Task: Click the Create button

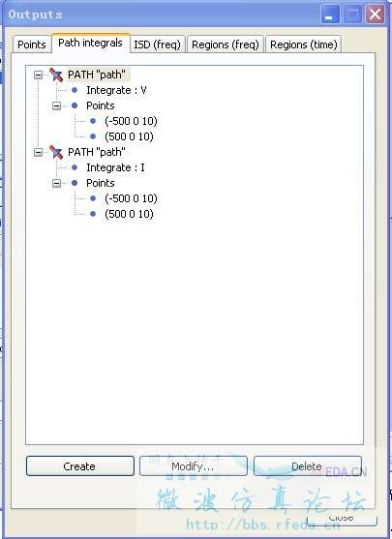Action: [x=79, y=466]
